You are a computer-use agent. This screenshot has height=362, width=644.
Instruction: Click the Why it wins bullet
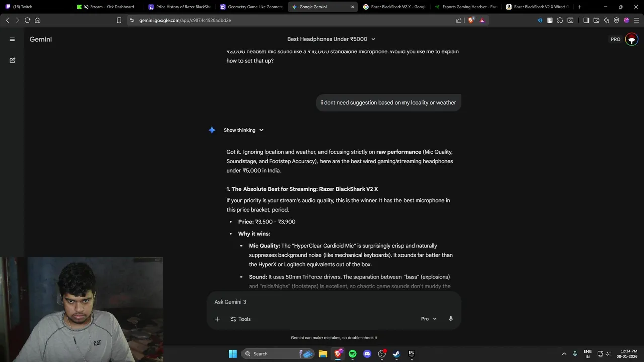point(254,234)
